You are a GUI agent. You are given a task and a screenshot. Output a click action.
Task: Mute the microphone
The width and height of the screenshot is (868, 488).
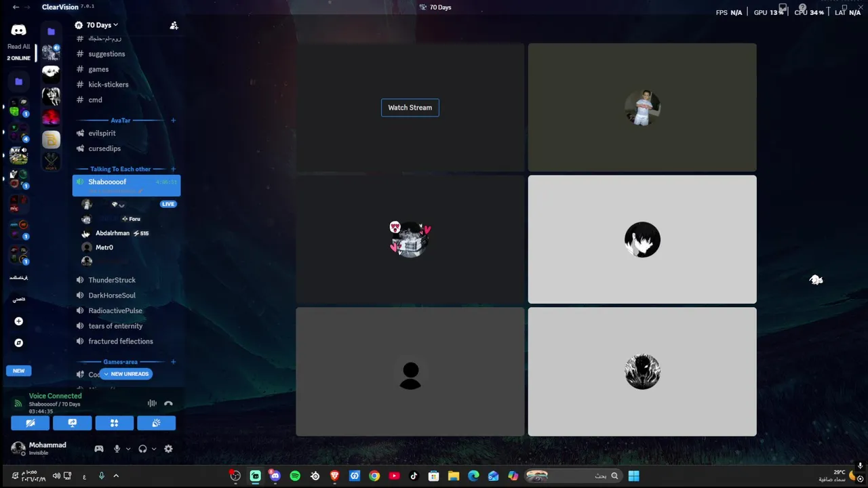pos(117,449)
